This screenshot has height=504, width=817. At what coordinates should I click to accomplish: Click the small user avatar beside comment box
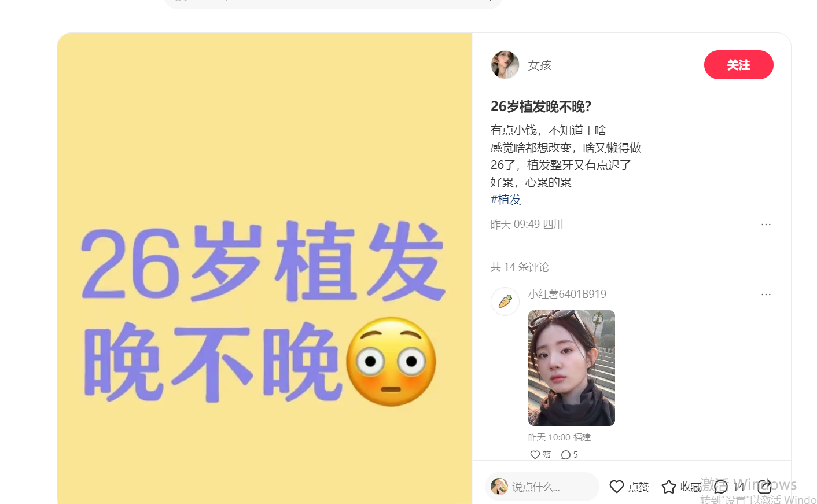499,487
